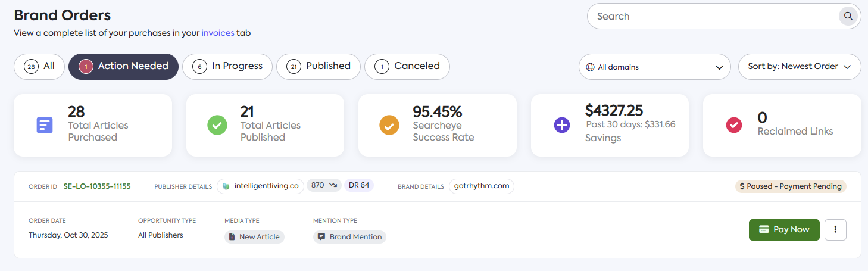The width and height of the screenshot is (868, 271).
Task: Click the purple plus Savings icon
Action: click(562, 125)
